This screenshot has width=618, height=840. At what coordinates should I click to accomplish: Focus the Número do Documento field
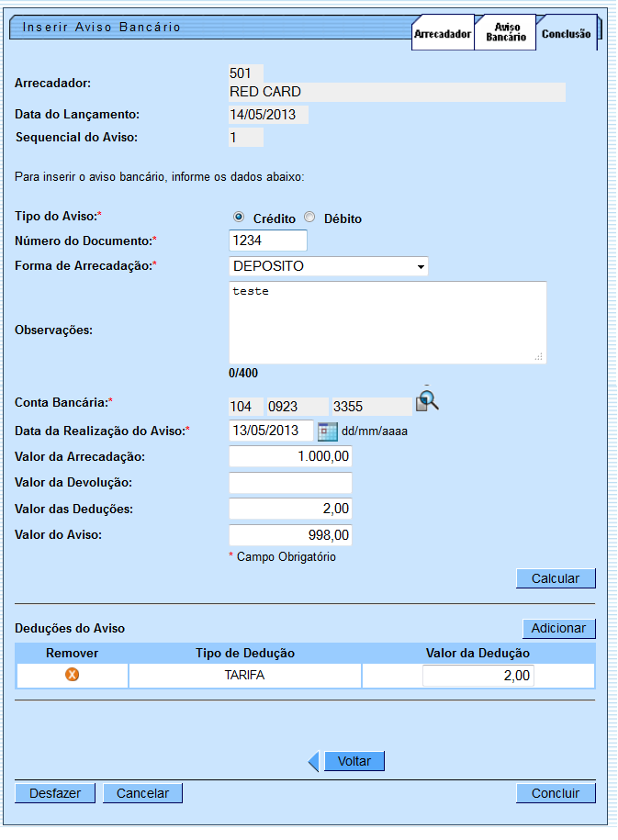(267, 240)
